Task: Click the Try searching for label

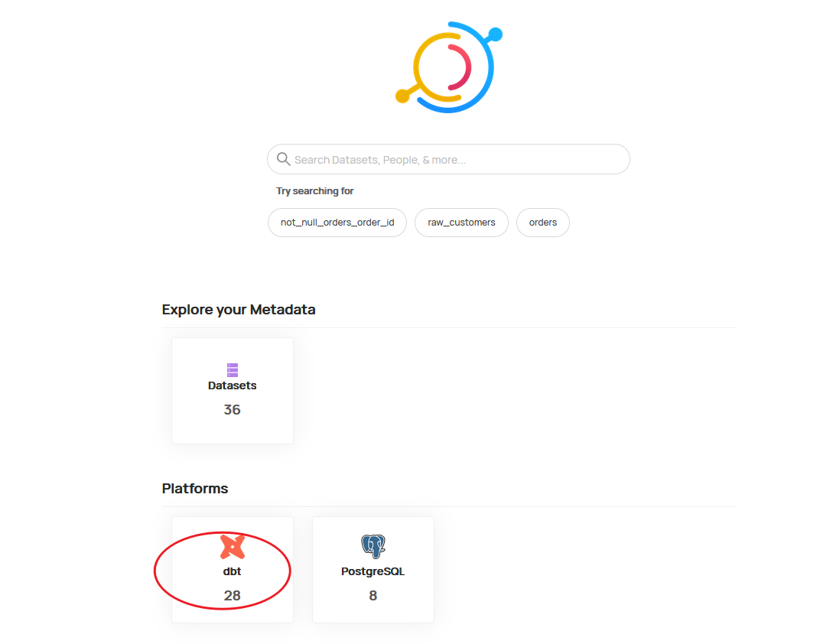Action: tap(314, 190)
